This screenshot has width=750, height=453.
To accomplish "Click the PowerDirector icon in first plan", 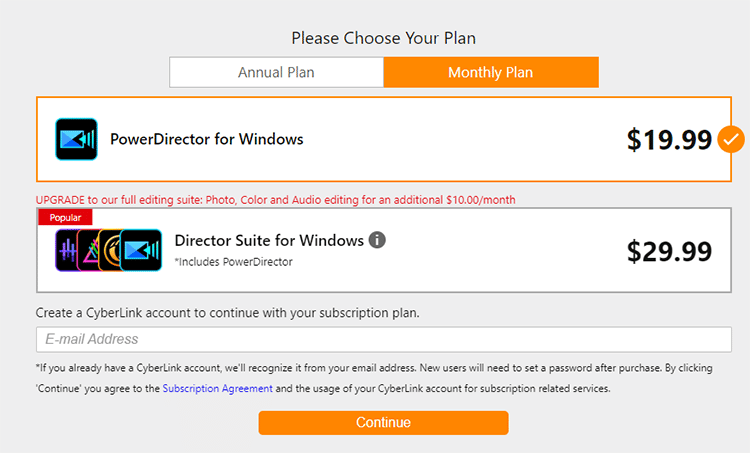I will click(76, 139).
